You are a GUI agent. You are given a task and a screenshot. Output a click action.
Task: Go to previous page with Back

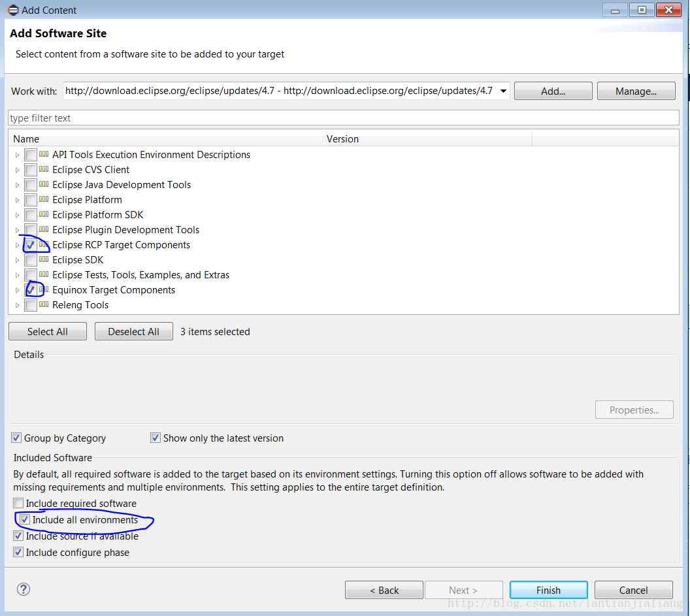(384, 590)
